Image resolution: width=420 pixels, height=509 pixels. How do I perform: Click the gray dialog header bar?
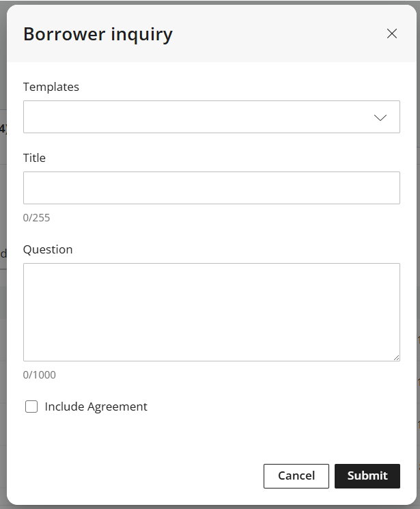(x=273, y=34)
